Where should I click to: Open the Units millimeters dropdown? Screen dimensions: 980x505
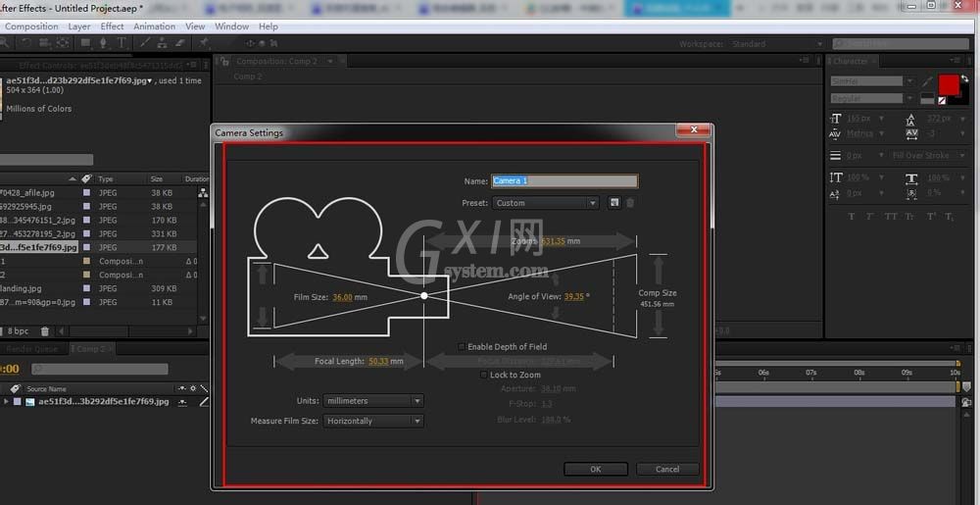pyautogui.click(x=373, y=401)
